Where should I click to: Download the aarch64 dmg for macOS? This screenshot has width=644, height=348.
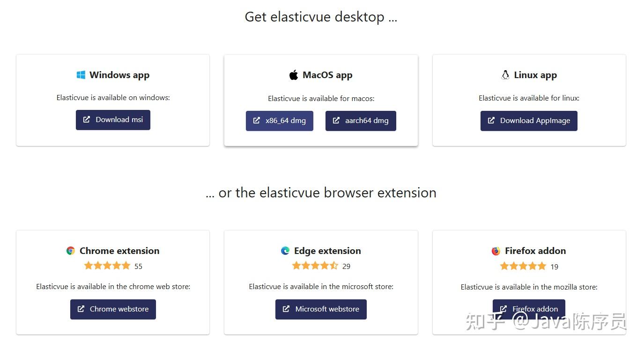tap(361, 120)
